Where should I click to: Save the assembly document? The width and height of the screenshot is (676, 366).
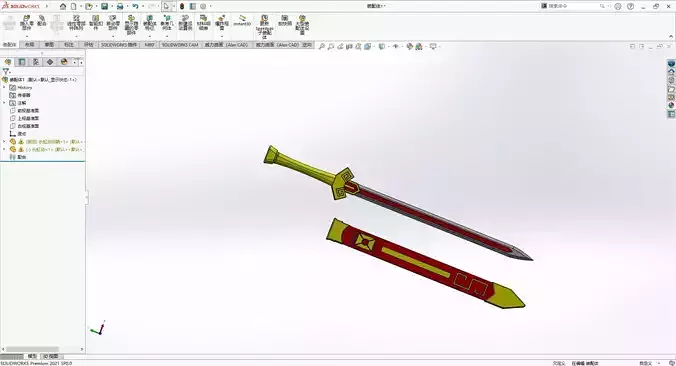[105, 6]
